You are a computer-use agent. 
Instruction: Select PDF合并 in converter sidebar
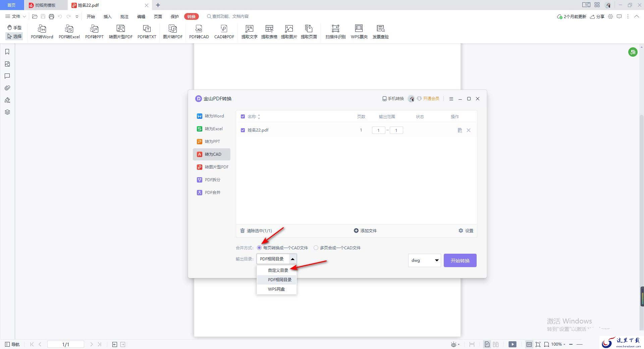coord(211,193)
